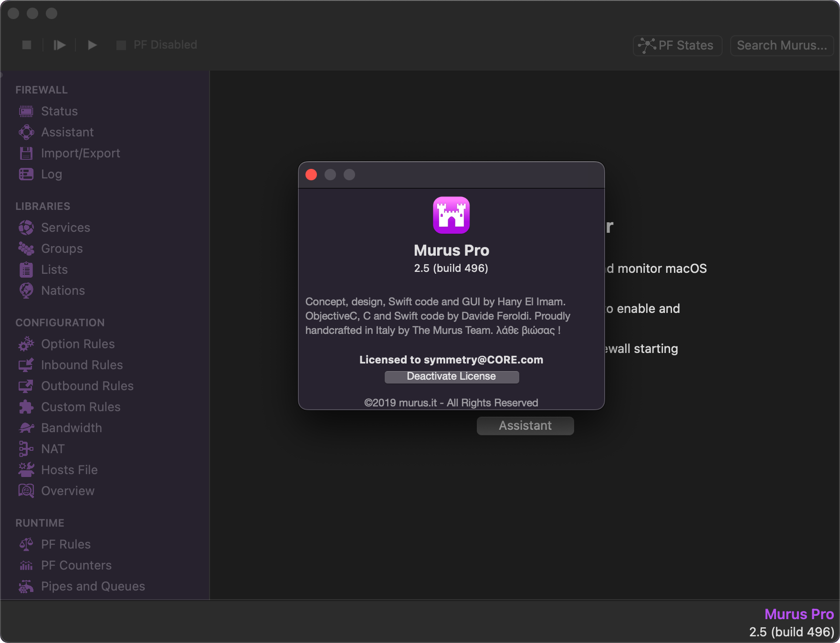Open the PF Rules scales icon
The width and height of the screenshot is (840, 643).
coord(26,544)
